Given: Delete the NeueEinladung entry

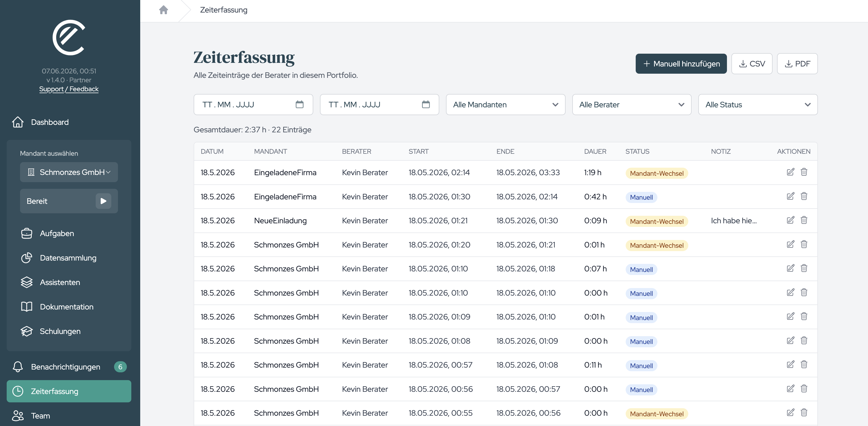Looking at the screenshot, I should click(804, 220).
